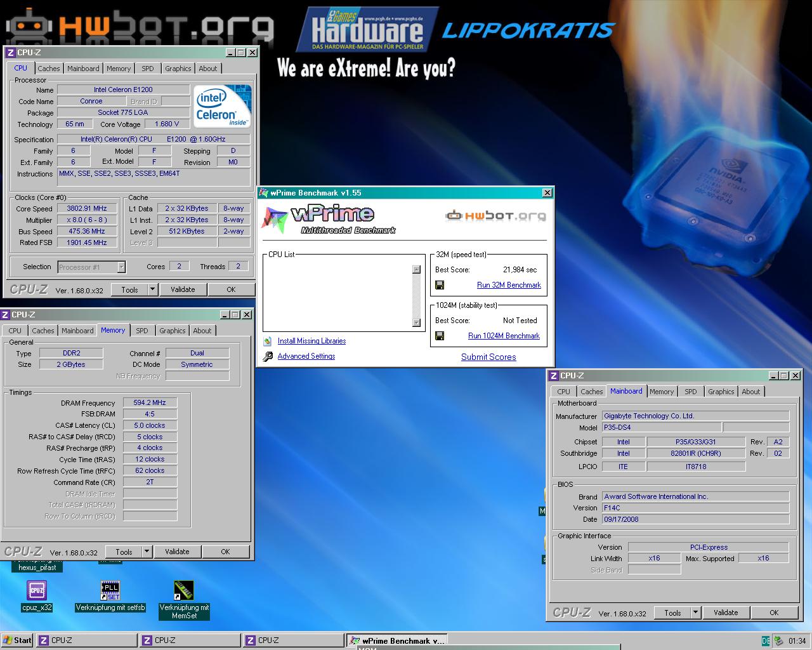Click the Windows Start button
Viewport: 812px width, 650px height.
coord(17,640)
